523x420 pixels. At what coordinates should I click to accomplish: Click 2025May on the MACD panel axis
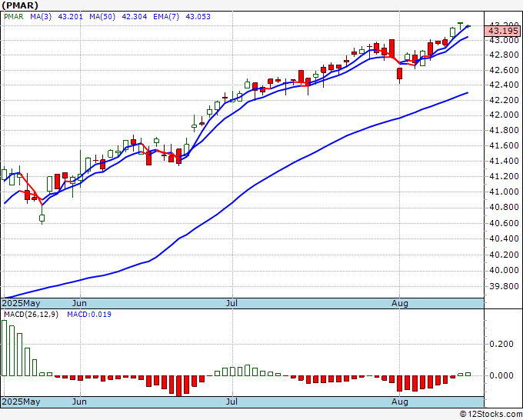pyautogui.click(x=21, y=402)
